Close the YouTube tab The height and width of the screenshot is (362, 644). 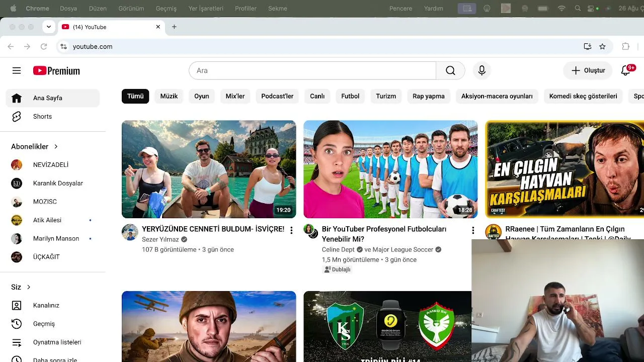click(x=158, y=27)
